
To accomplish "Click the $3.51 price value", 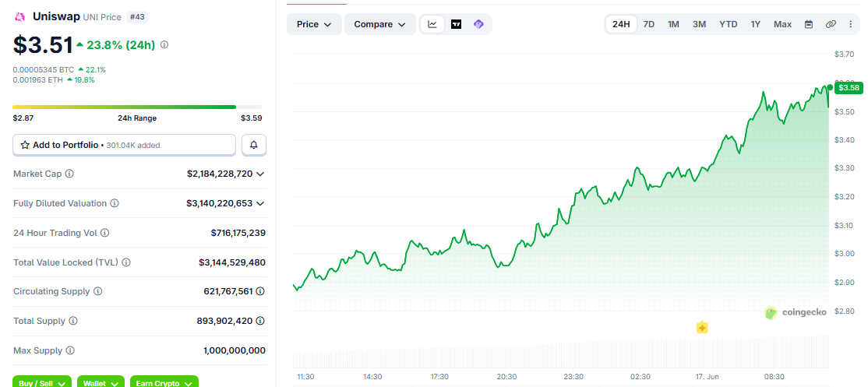I will pos(43,45).
